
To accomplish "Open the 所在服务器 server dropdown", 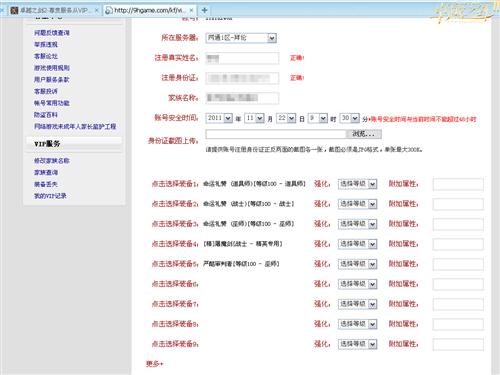I will [x=241, y=38].
